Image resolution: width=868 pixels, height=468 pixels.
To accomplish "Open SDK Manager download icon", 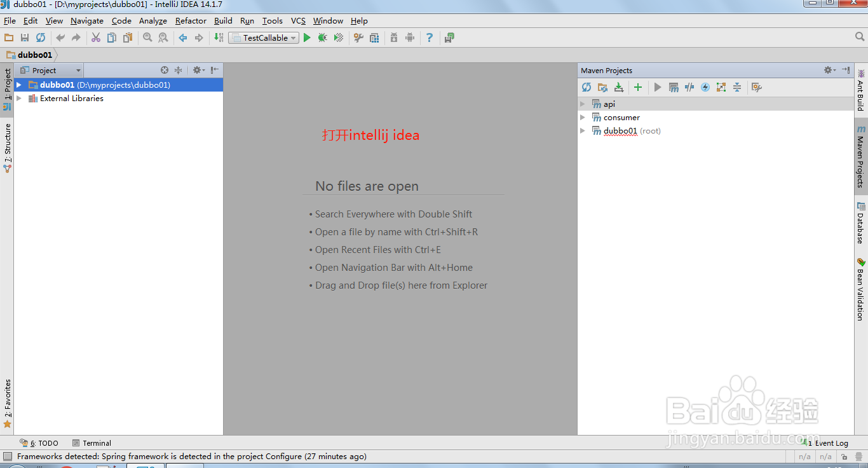I will coord(394,38).
